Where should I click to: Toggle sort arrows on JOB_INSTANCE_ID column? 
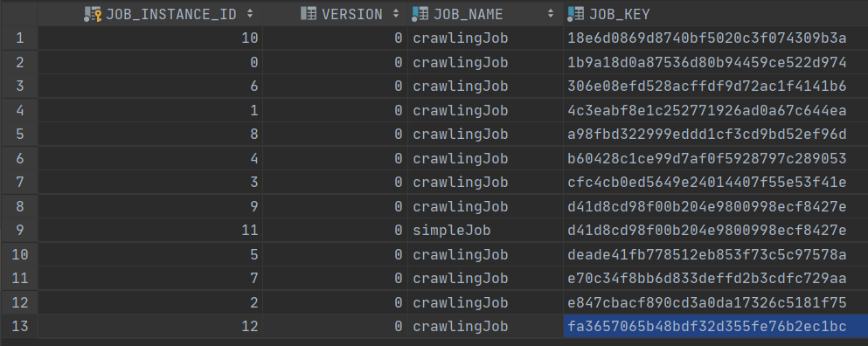click(250, 14)
